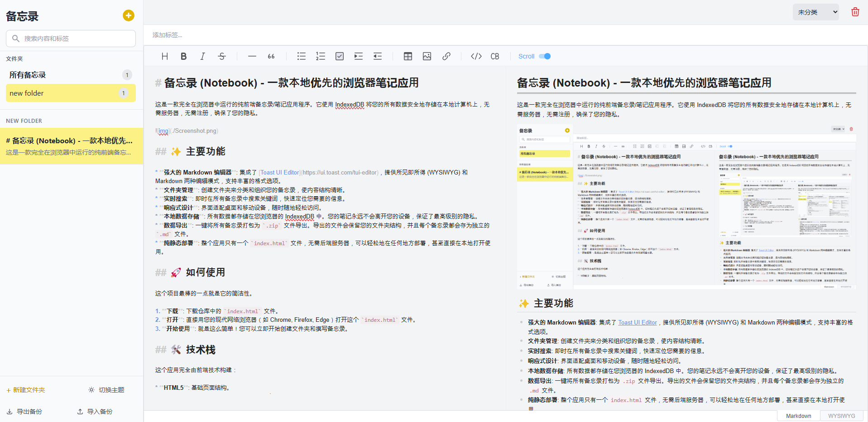Open the code block tool with the CB icon
868x422 pixels.
tap(494, 56)
